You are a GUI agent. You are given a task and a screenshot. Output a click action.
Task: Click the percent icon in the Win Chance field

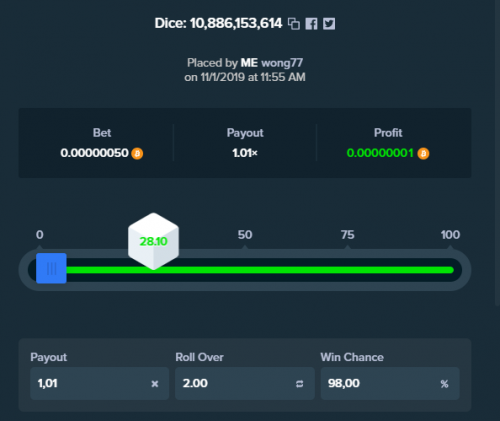pyautogui.click(x=444, y=384)
